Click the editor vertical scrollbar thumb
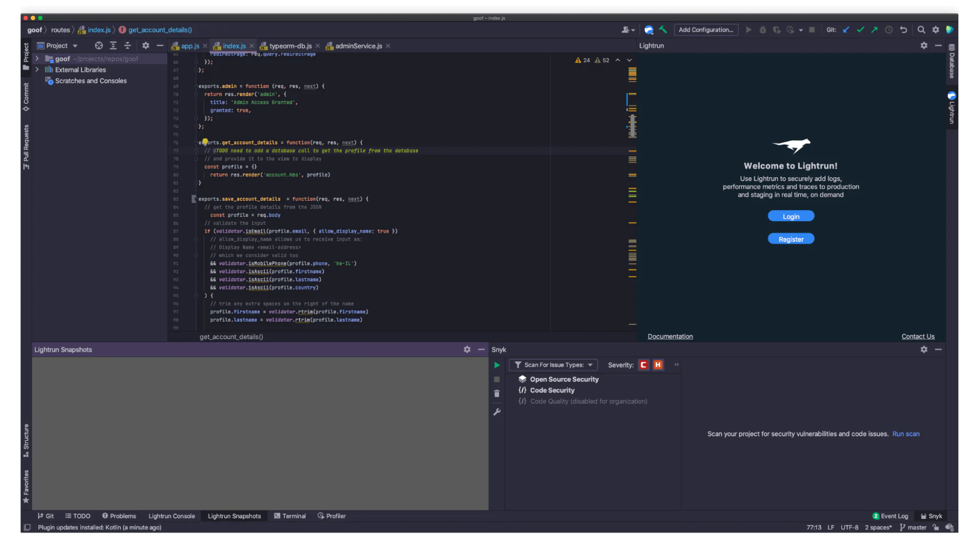The height and width of the screenshot is (560, 979). click(632, 126)
